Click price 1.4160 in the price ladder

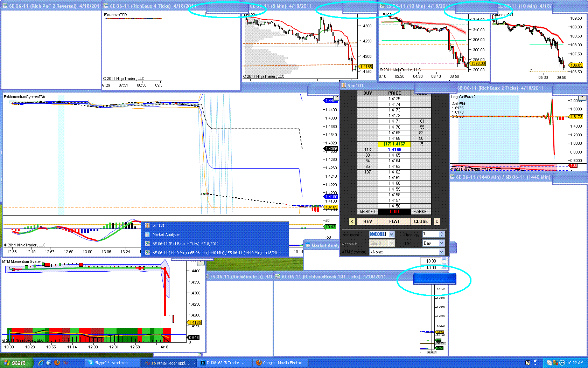(x=394, y=183)
